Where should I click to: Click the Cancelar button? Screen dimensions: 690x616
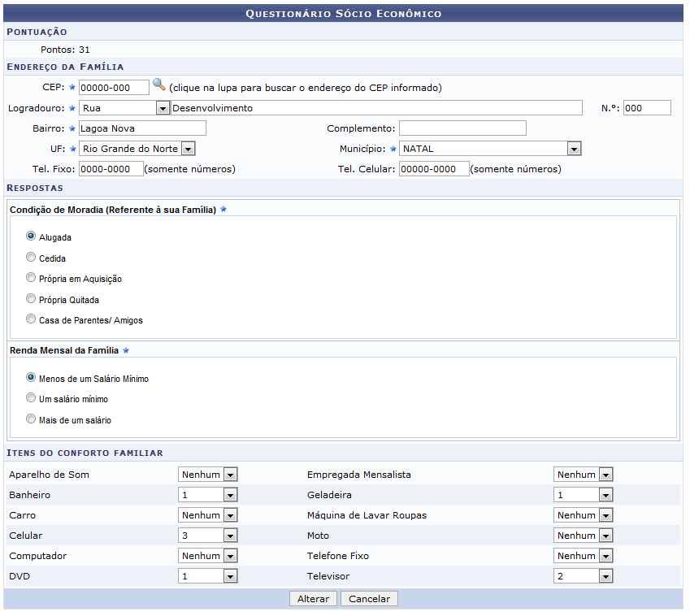pos(369,599)
